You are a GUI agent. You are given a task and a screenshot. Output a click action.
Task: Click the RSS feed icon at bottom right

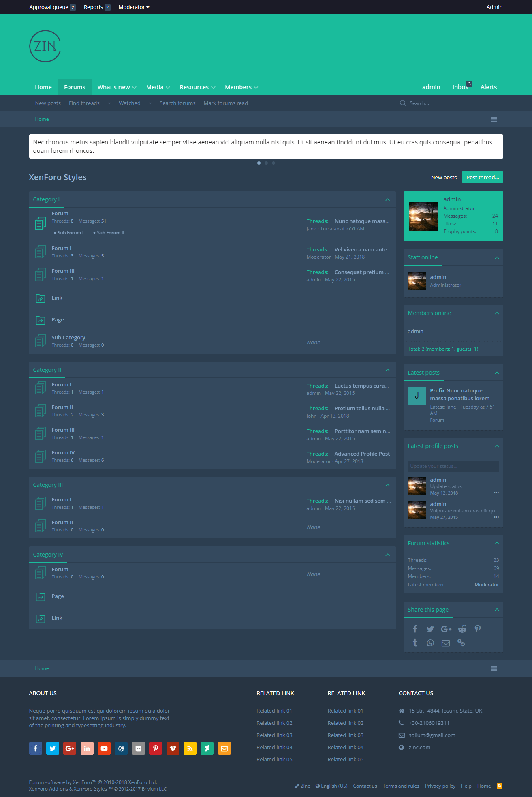click(x=500, y=786)
